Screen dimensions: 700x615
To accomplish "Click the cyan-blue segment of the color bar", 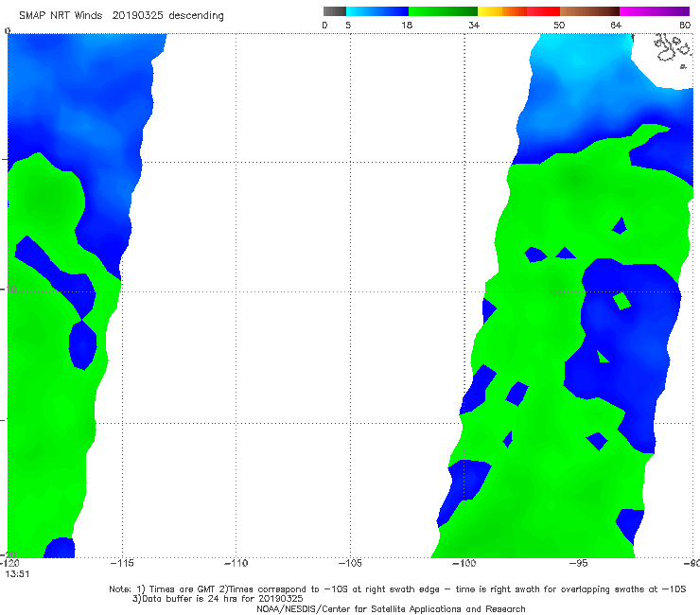I will (x=377, y=11).
